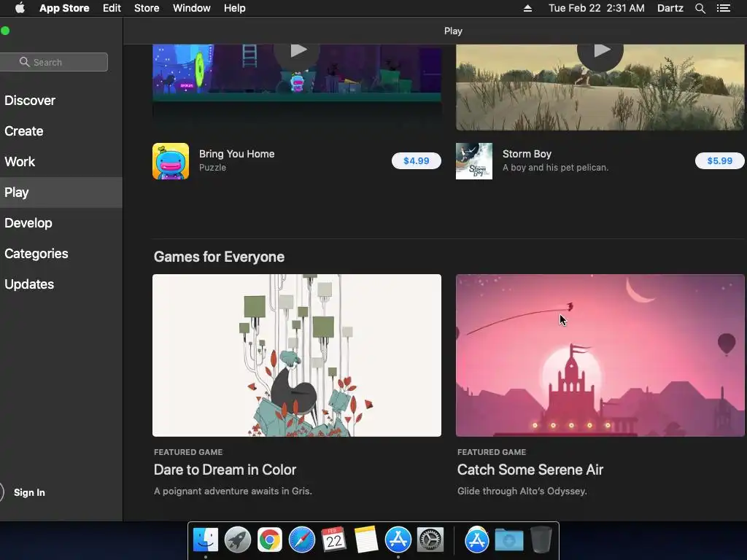The image size is (747, 560).
Task: Open Spotlight search in the menu bar
Action: coord(700,8)
